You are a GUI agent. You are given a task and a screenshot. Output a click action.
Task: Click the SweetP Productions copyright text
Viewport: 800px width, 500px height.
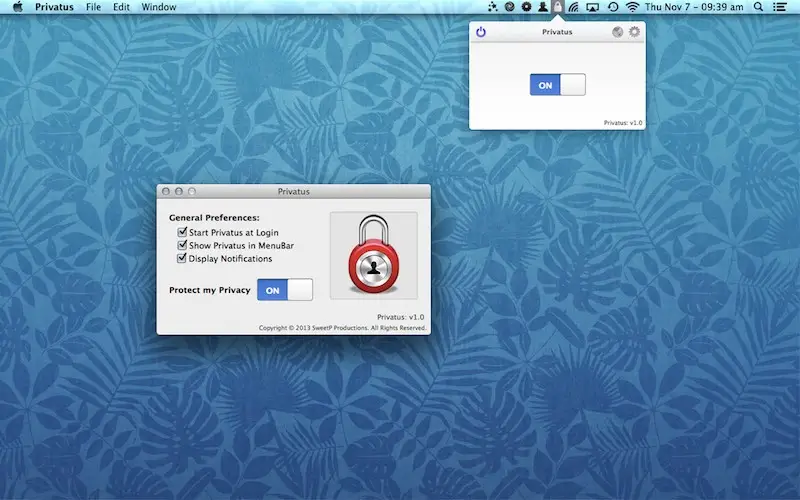[x=342, y=328]
